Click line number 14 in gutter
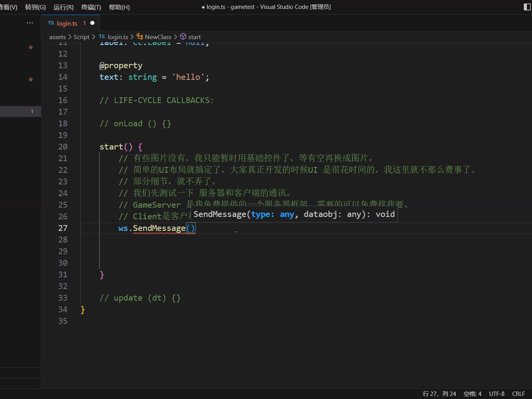This screenshot has width=532, height=399. point(63,77)
